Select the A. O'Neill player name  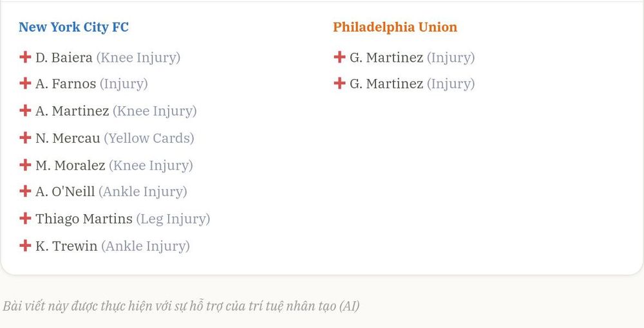click(x=65, y=192)
